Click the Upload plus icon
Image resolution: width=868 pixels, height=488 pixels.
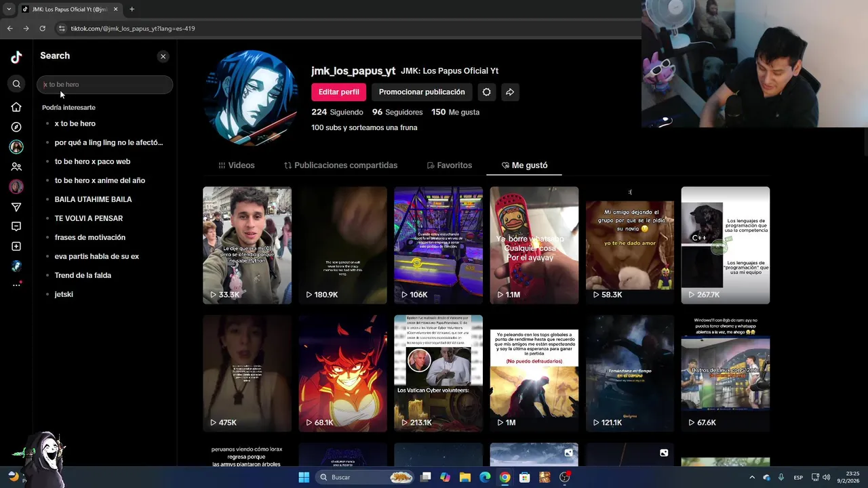pos(16,246)
